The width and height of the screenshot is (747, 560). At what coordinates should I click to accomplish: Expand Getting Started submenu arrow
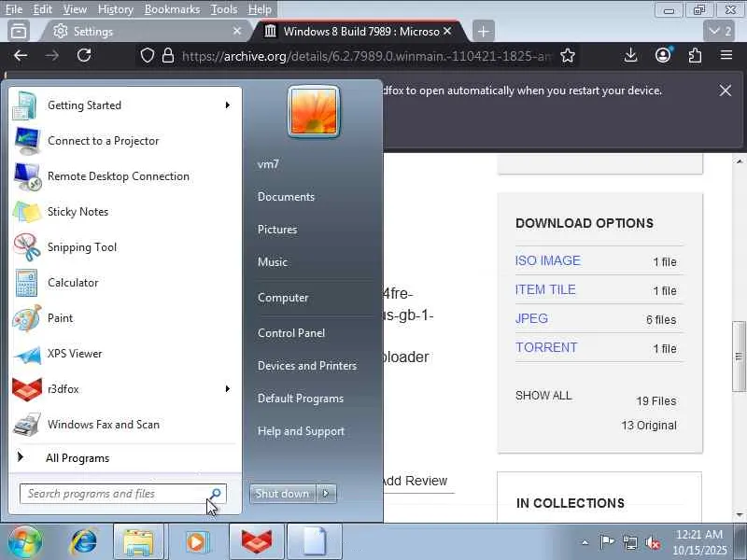pyautogui.click(x=228, y=105)
